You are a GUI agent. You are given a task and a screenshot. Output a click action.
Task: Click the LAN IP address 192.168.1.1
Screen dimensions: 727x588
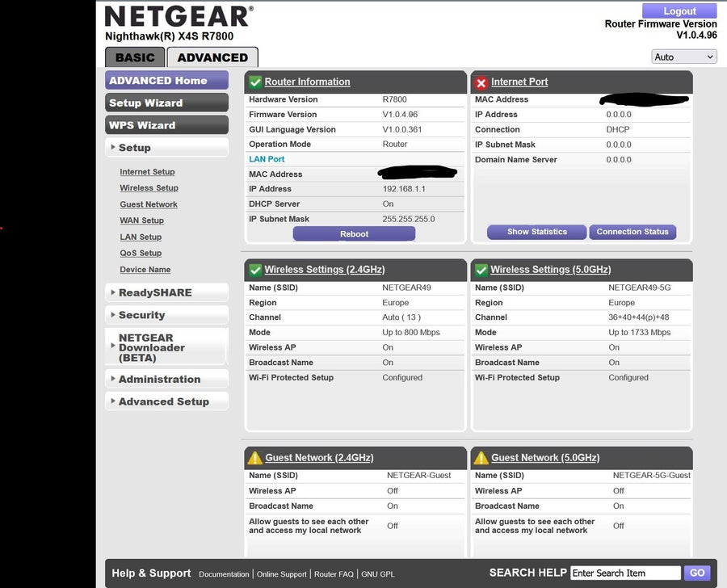[x=404, y=189]
